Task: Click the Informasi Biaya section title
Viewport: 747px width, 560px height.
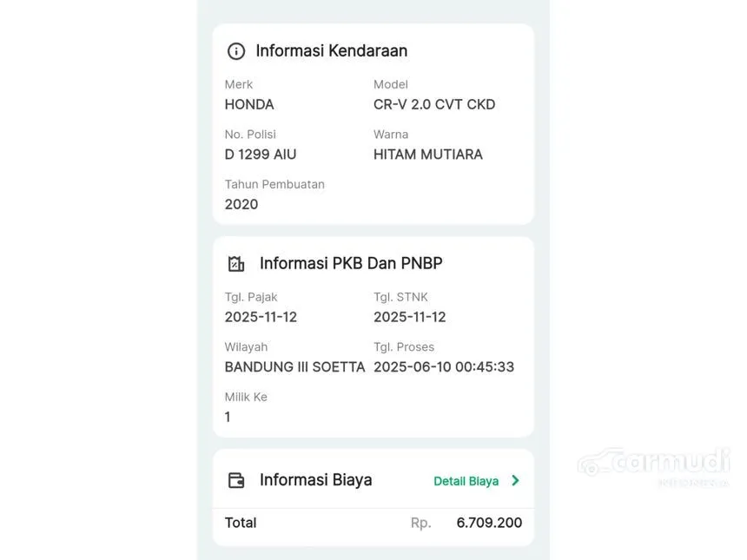Action: point(316,480)
